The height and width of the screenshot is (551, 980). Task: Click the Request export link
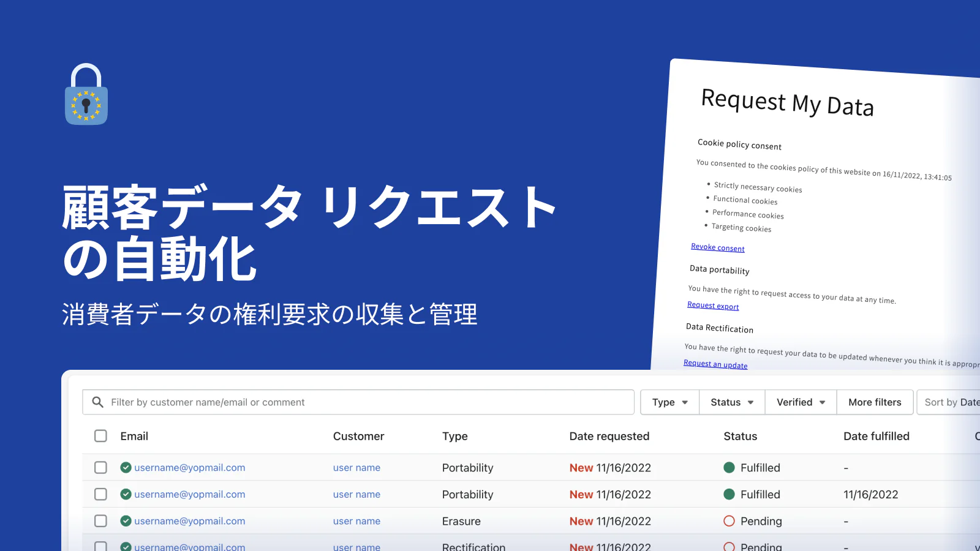click(x=713, y=305)
